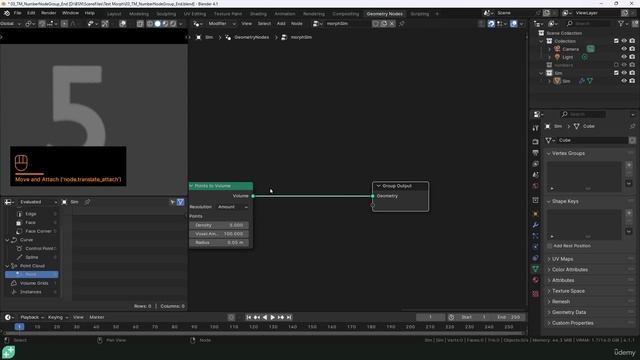Screen dimensions: 640x360
Task: Open the Texture properties tab icon
Action: pos(536,293)
